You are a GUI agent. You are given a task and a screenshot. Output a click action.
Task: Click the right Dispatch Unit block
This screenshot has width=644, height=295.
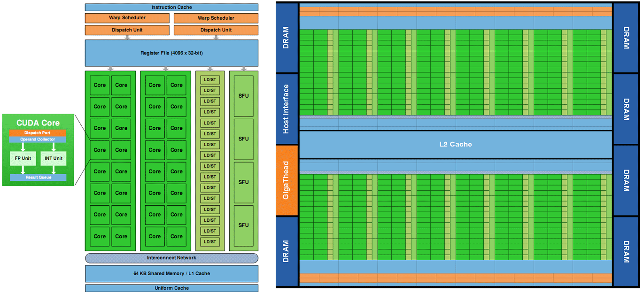(216, 30)
